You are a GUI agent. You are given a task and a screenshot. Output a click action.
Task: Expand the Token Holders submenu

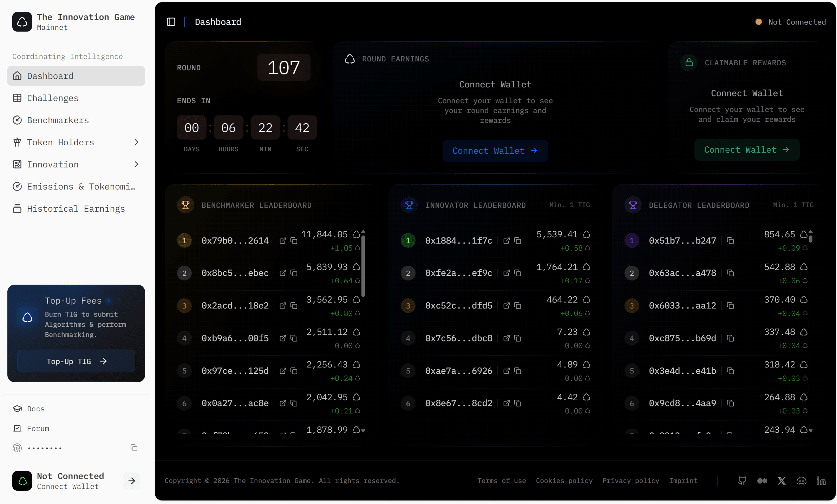(137, 142)
